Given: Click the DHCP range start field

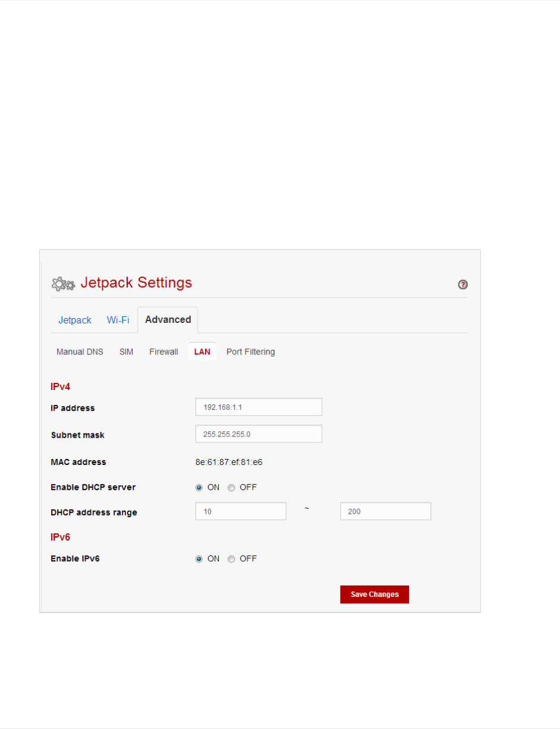Looking at the screenshot, I should 241,511.
